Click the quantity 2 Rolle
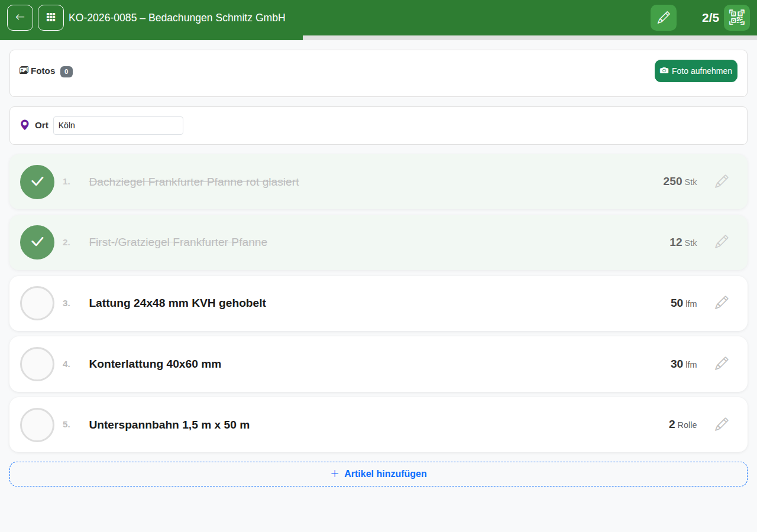The image size is (757, 532). (683, 424)
